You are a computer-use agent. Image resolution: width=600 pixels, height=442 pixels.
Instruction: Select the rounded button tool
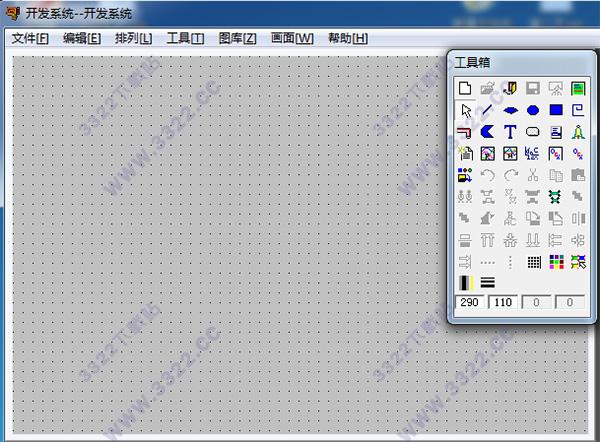tap(533, 132)
